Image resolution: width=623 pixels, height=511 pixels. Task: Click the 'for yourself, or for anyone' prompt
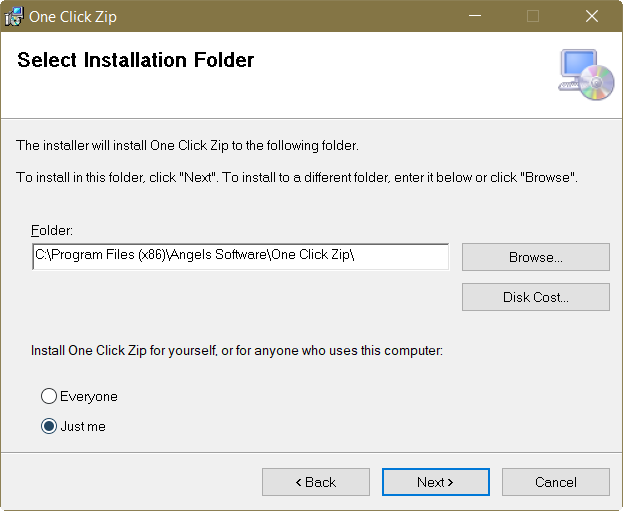click(236, 351)
